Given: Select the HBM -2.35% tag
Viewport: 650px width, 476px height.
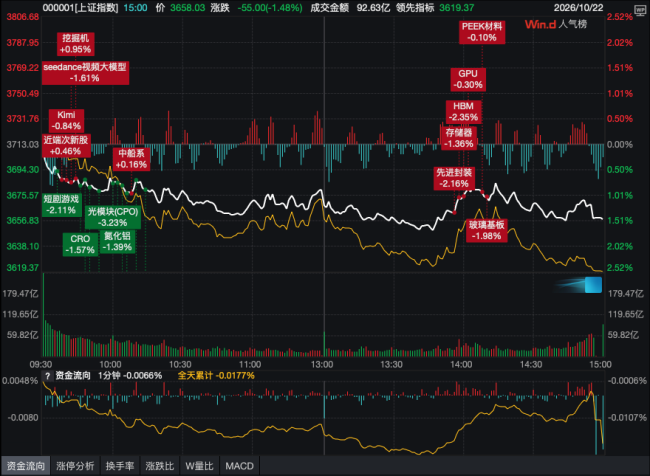Looking at the screenshot, I should pos(463,112).
